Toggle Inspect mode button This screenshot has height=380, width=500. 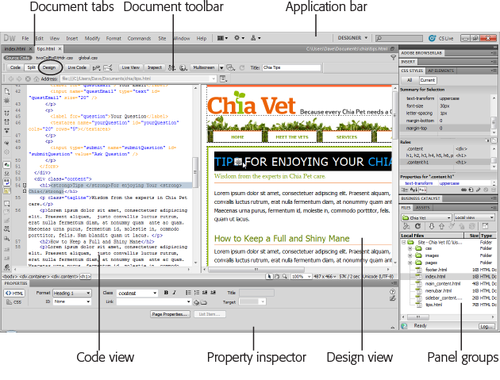click(x=155, y=68)
